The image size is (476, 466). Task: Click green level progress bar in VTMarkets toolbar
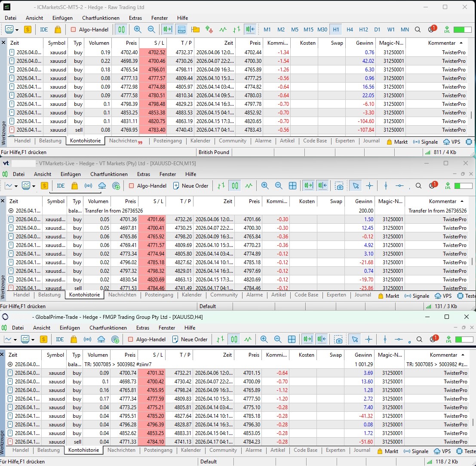click(463, 185)
